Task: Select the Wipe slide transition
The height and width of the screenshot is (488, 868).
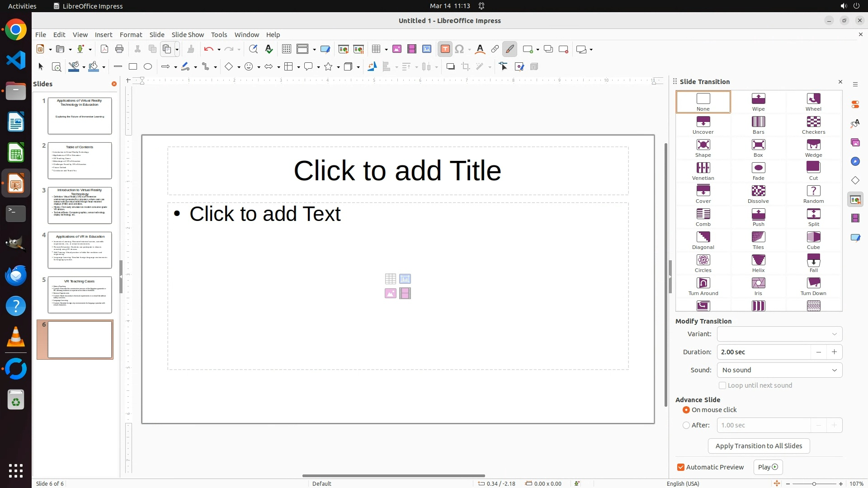Action: click(x=758, y=102)
